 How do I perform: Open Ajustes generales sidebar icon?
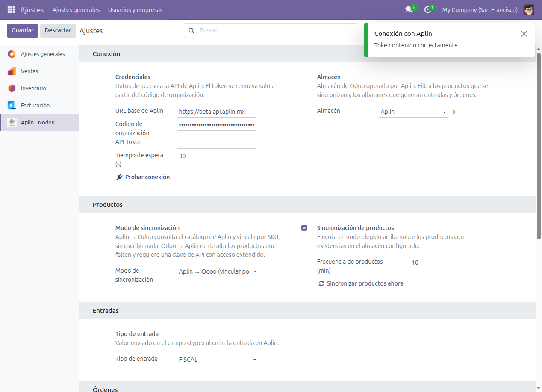tap(12, 54)
